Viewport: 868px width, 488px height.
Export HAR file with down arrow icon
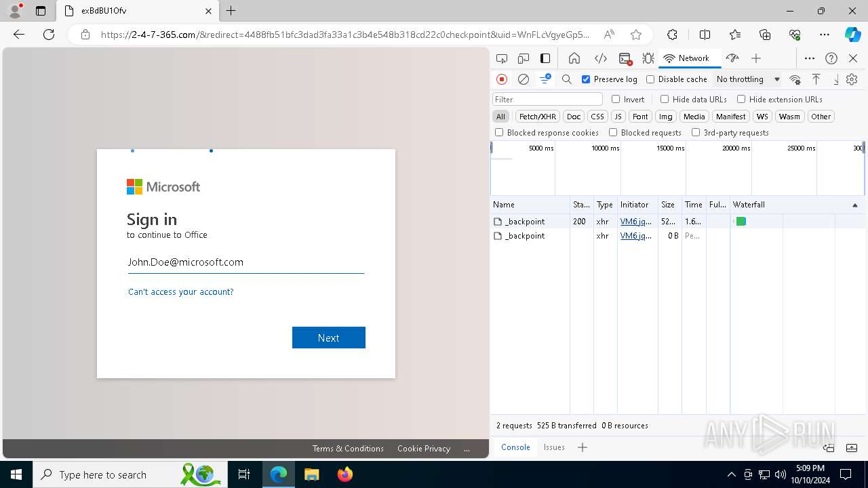click(835, 79)
